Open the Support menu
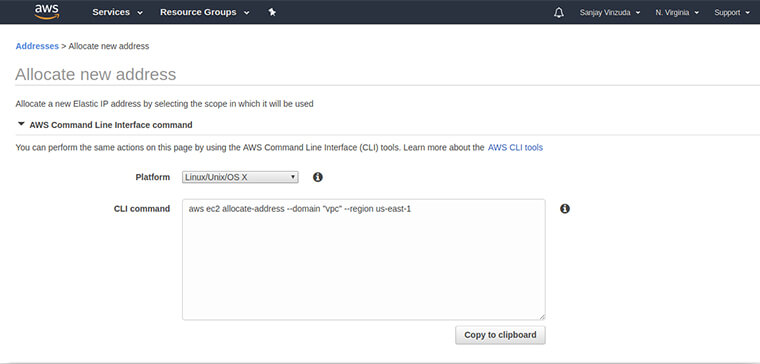The width and height of the screenshot is (760, 364). (732, 13)
